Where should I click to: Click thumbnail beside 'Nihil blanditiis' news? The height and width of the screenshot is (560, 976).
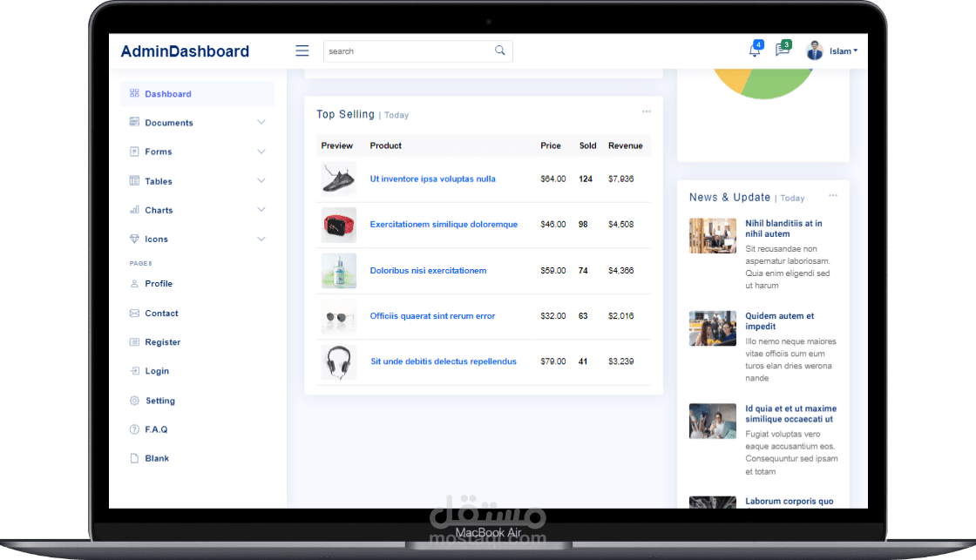pyautogui.click(x=713, y=236)
